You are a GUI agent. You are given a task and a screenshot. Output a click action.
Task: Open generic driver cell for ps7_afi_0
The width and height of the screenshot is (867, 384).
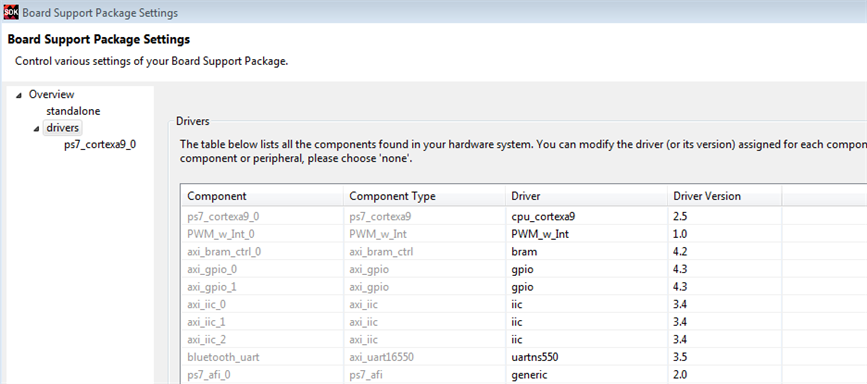click(x=586, y=375)
